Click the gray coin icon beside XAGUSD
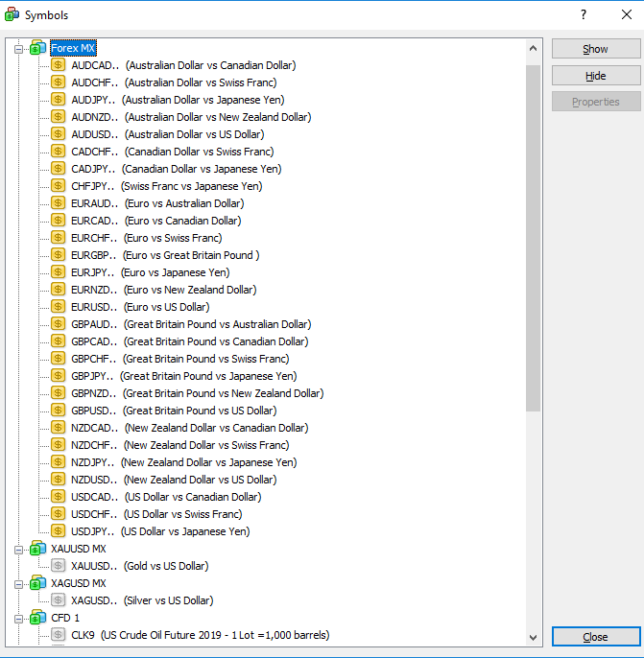 59,600
